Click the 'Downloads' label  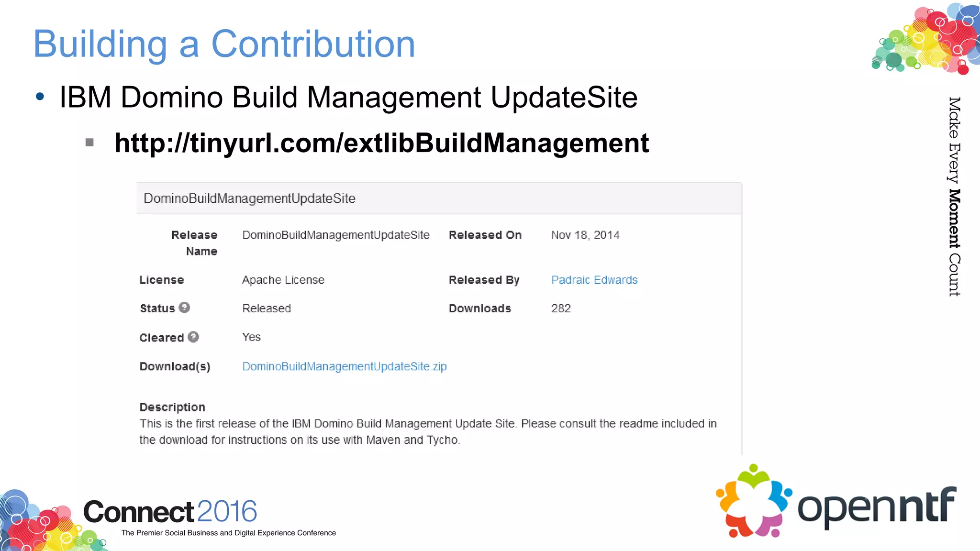pyautogui.click(x=480, y=309)
